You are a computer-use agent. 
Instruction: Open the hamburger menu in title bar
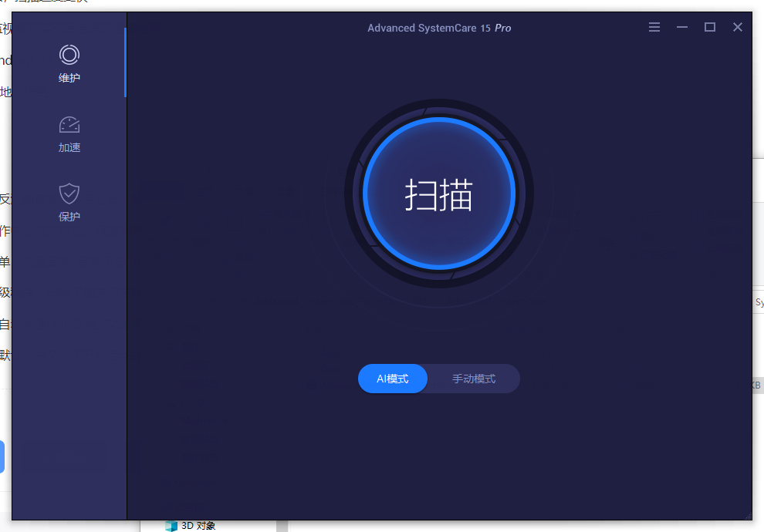(654, 27)
